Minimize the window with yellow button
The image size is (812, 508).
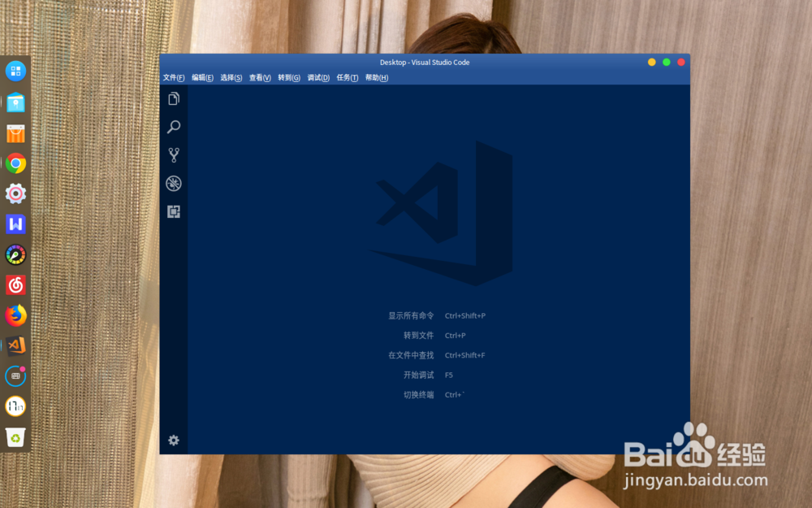(x=651, y=63)
